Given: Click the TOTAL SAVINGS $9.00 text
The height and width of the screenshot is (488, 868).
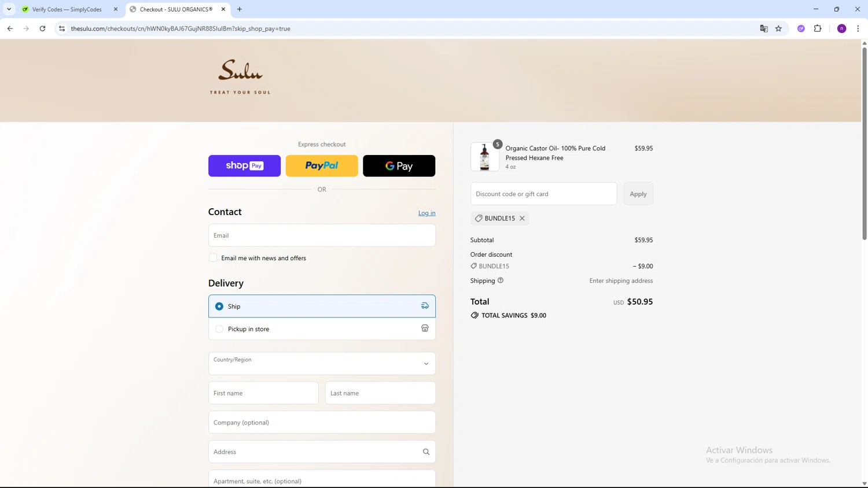Looking at the screenshot, I should click(x=514, y=316).
